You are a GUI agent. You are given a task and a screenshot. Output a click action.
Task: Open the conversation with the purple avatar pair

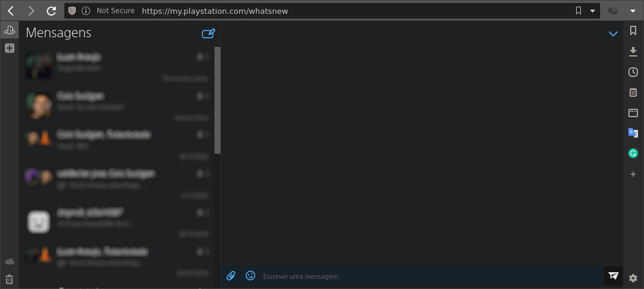pos(117,183)
